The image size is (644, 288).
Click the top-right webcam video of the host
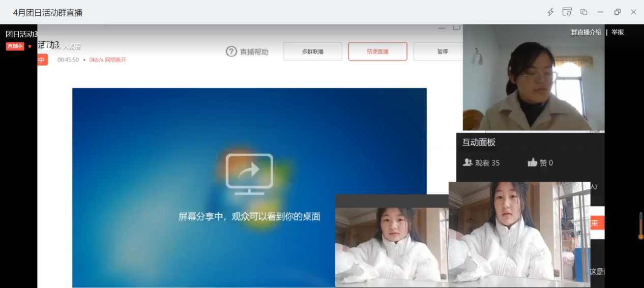coord(534,77)
